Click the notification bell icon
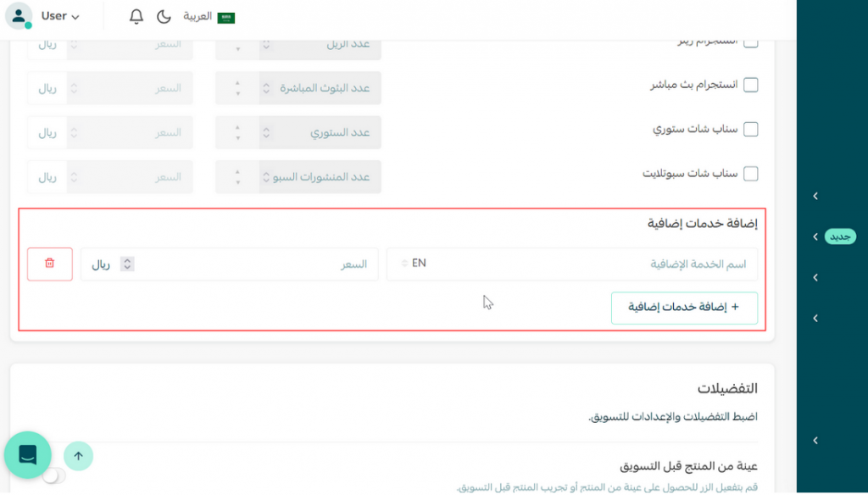Screen dimensions: 868x495 point(136,17)
